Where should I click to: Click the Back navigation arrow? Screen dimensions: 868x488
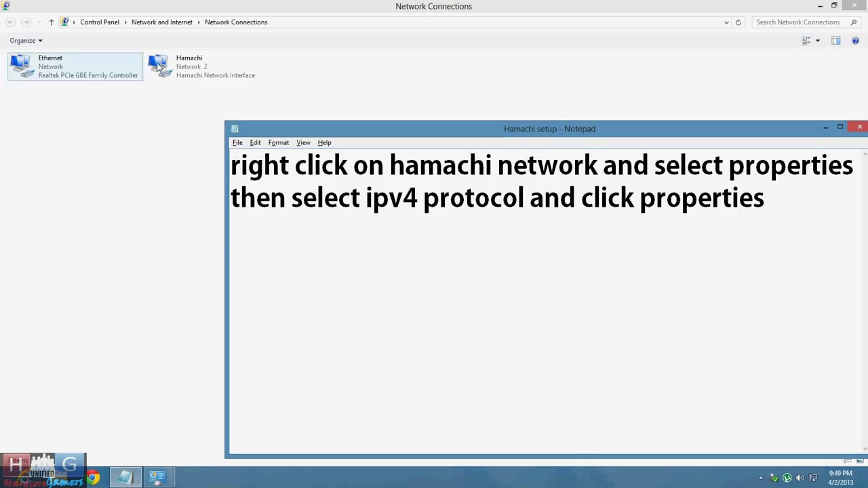tap(10, 22)
